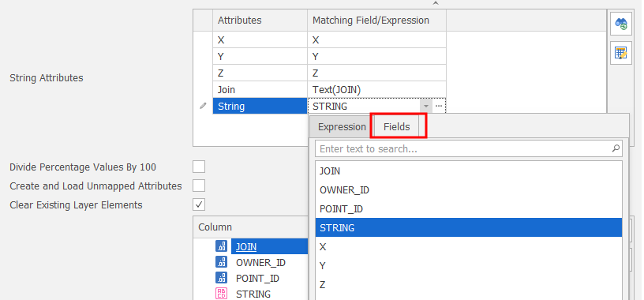Click the table edit icon on right
This screenshot has width=644, height=300.
pyautogui.click(x=620, y=54)
